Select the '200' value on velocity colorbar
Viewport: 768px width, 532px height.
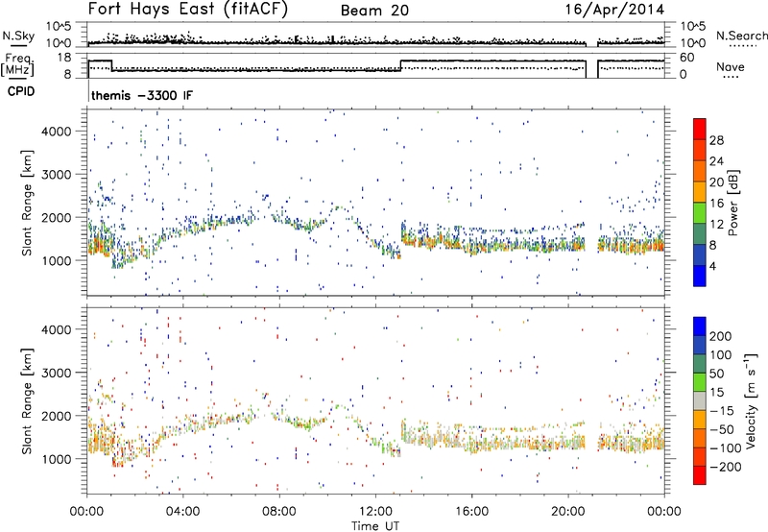721,336
